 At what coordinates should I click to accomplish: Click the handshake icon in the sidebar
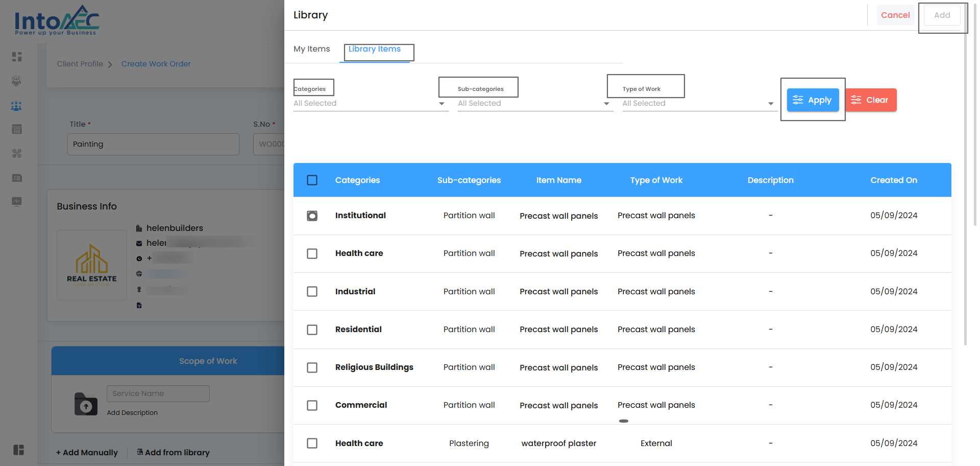pos(17,81)
